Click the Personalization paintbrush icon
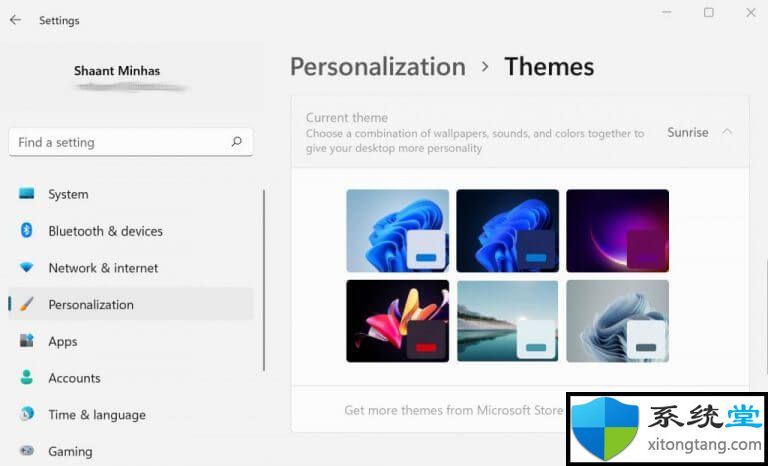Image resolution: width=768 pixels, height=466 pixels. tap(26, 304)
